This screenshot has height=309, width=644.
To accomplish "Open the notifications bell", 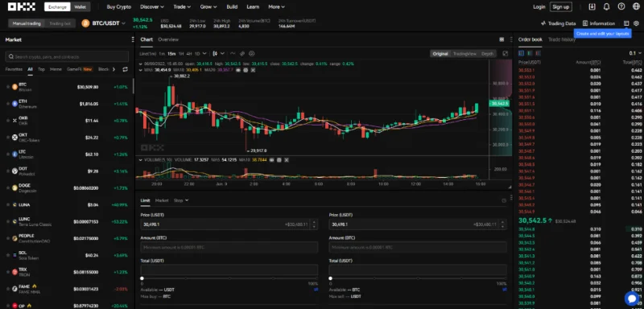I will pyautogui.click(x=607, y=6).
